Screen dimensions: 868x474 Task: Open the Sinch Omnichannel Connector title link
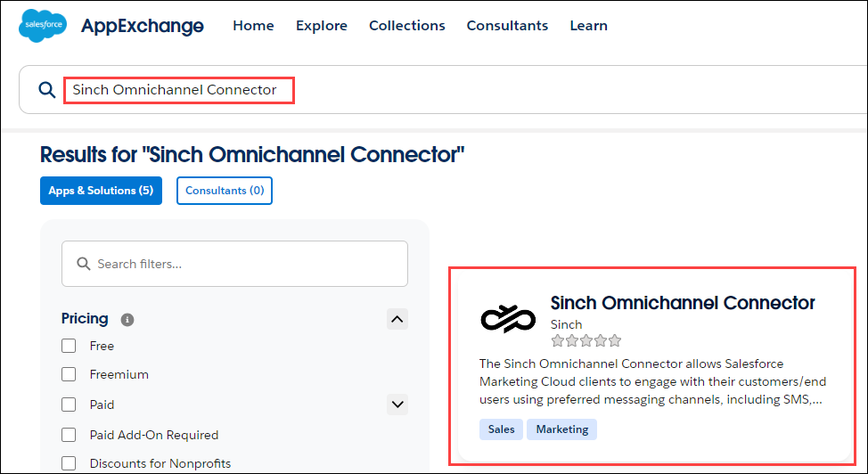pos(683,303)
